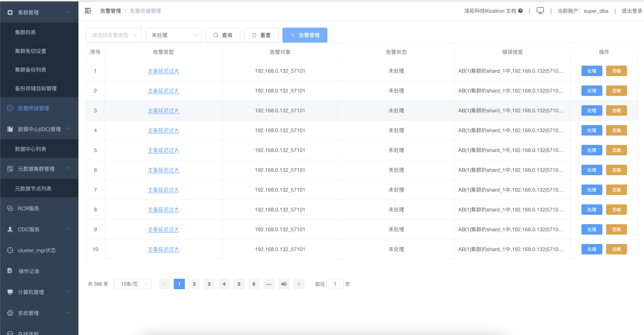Screen dimensions: 644x335
Task: Open the help icon beside Klustron 文档
Action: point(521,11)
